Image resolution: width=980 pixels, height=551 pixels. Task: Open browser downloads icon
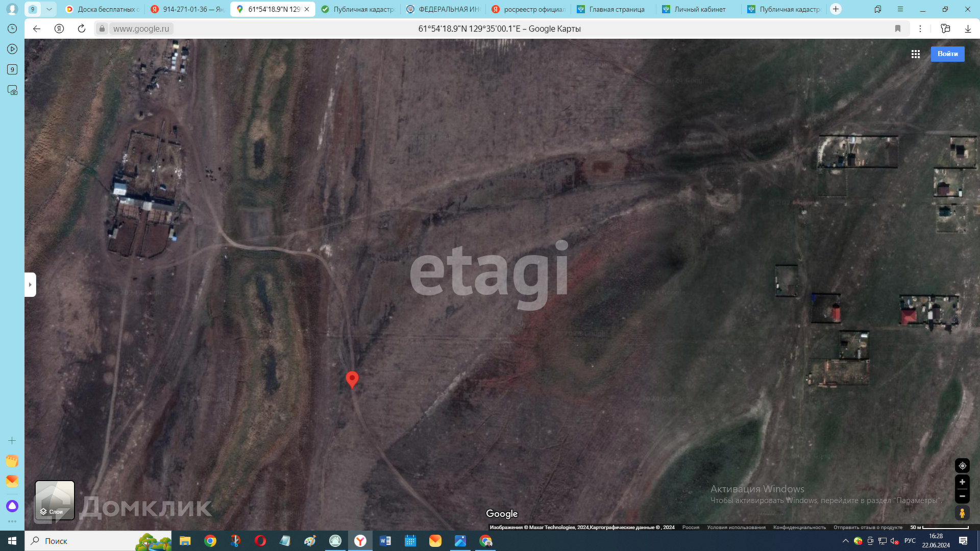tap(968, 29)
